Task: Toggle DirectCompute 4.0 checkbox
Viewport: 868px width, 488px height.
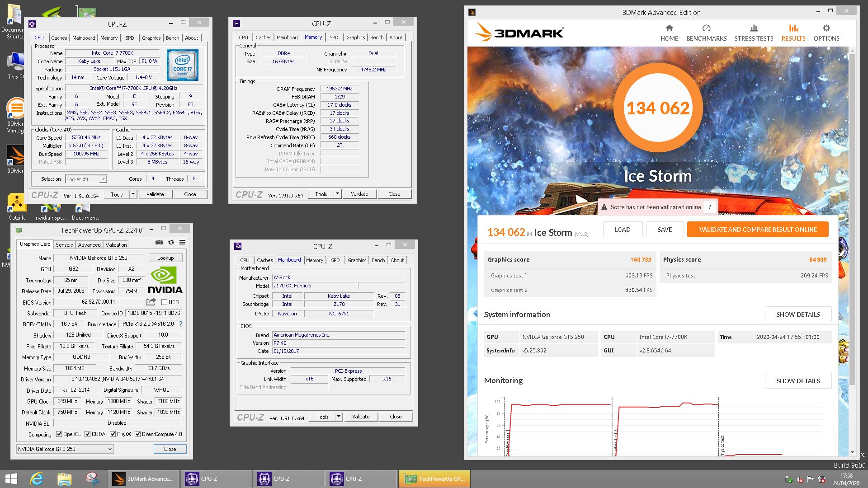Action: (138, 434)
